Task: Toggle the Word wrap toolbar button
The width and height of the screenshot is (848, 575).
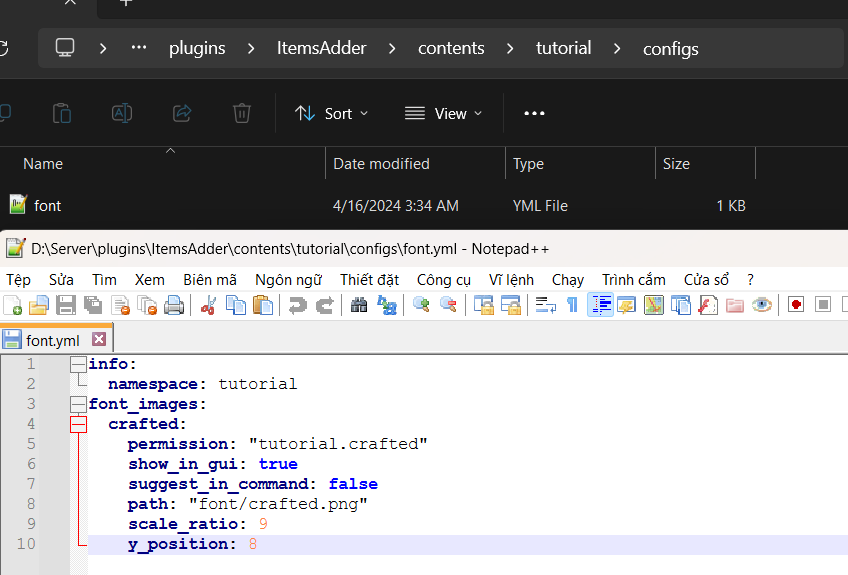Action: coord(546,305)
